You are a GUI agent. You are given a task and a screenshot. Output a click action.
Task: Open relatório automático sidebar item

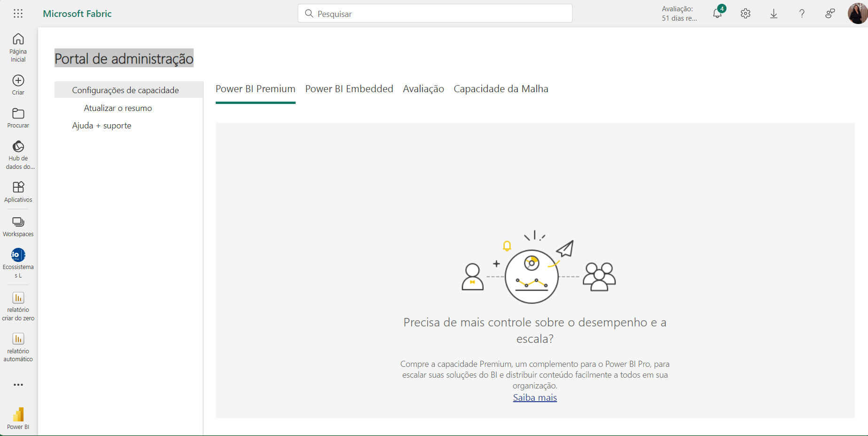coord(18,347)
